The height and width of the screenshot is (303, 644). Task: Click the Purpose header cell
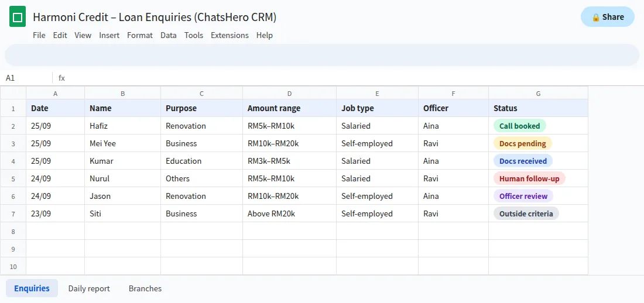201,108
